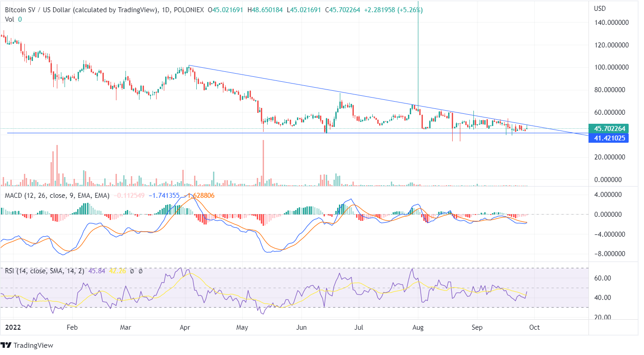Screen dimensions: 644x355
Task: Click the green 45.702264 current price tag
Action: point(609,129)
